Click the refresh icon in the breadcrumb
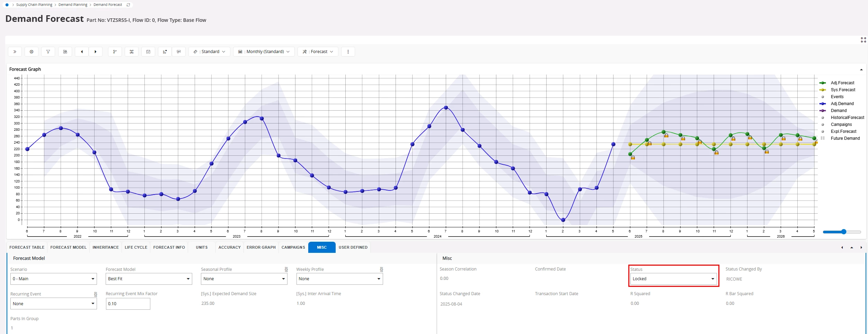 128,5
